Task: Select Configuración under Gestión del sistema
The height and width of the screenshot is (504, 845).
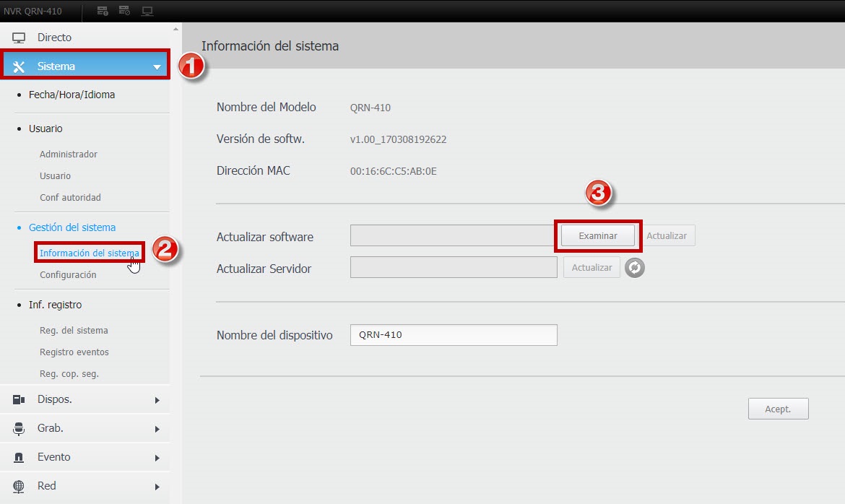Action: [68, 275]
